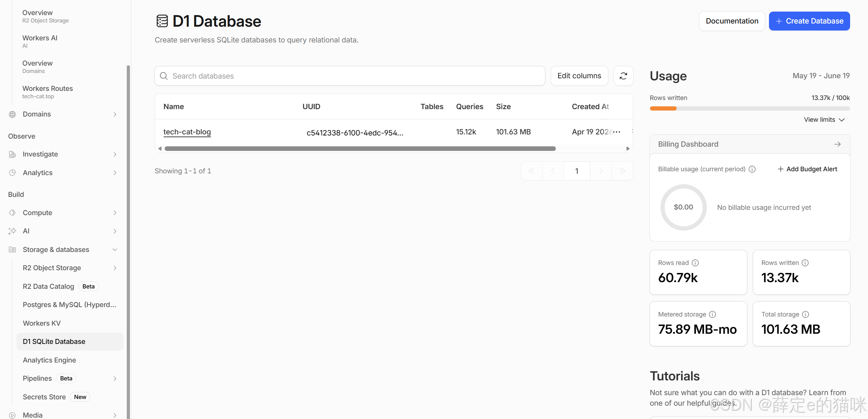Open Overview Domains recent item
The height and width of the screenshot is (419, 868).
pos(38,66)
